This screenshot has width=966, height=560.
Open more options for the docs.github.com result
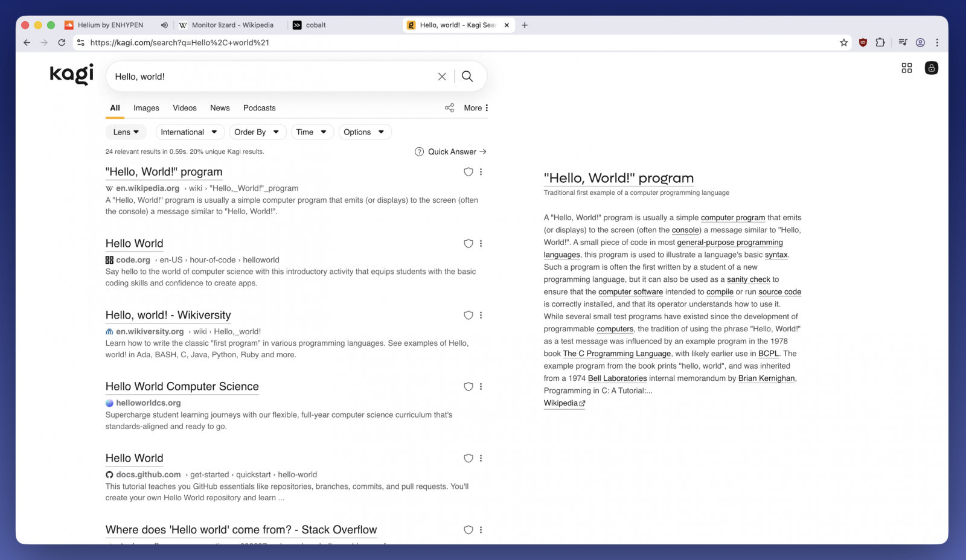click(x=481, y=459)
